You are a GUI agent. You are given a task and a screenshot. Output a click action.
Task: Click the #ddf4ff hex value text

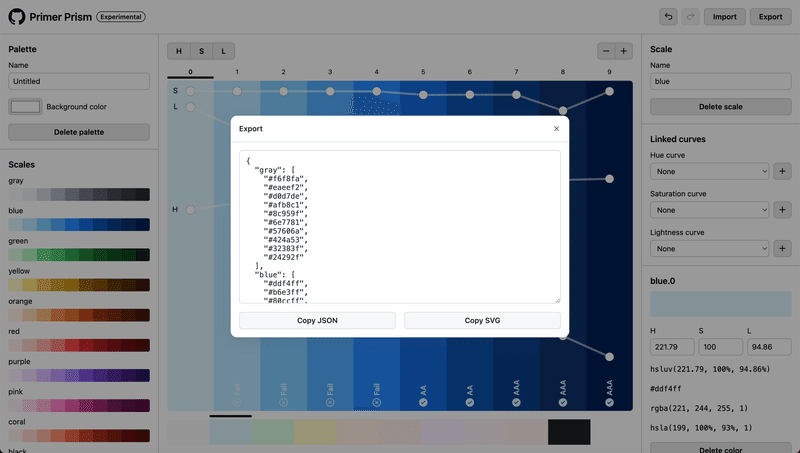point(666,388)
